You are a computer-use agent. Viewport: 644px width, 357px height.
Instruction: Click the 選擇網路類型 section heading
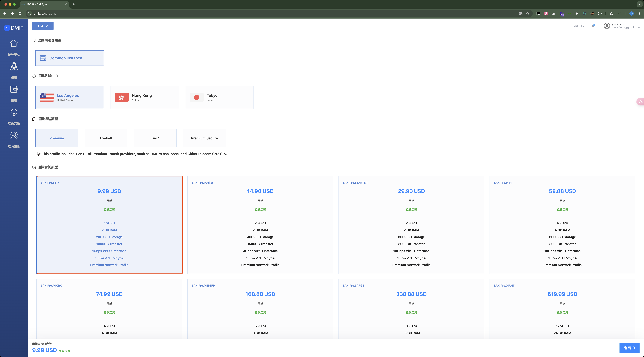coord(48,119)
